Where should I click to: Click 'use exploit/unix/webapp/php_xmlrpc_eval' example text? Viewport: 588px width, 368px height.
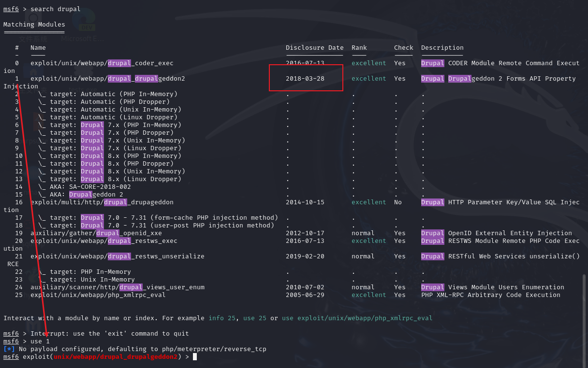357,318
